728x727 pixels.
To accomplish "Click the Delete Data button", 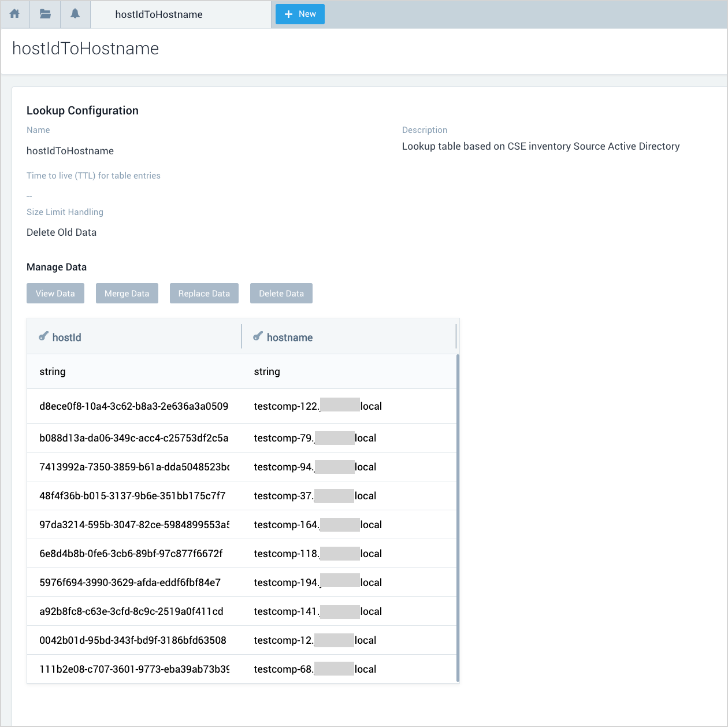I will point(281,294).
